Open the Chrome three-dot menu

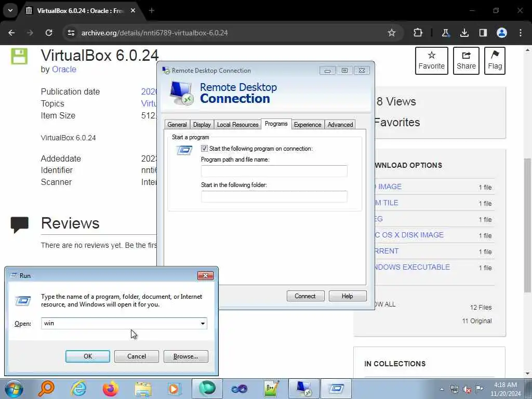521,33
